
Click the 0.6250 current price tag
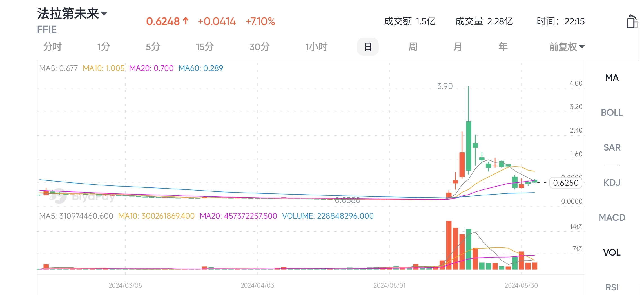pyautogui.click(x=566, y=183)
